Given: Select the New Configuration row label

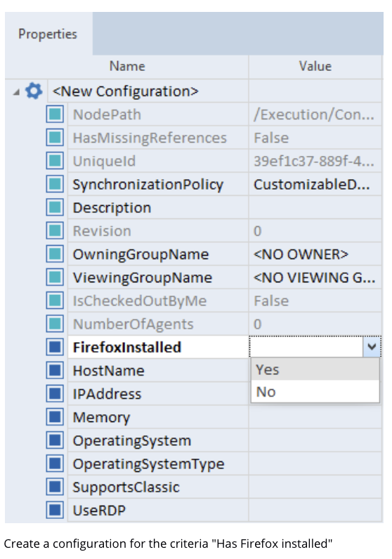Looking at the screenshot, I should coord(125,91).
